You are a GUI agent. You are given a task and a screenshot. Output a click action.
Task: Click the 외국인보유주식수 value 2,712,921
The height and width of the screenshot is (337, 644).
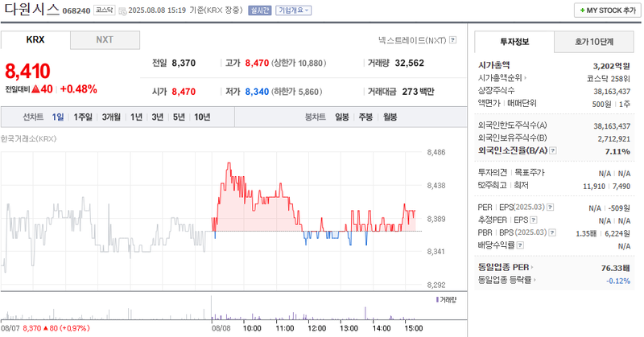tap(614, 138)
